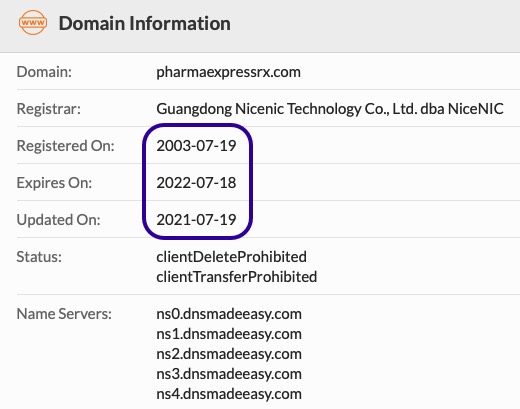Click the ns4.dnsmadeeasy.com name server
The image size is (520, 409).
pyautogui.click(x=229, y=394)
